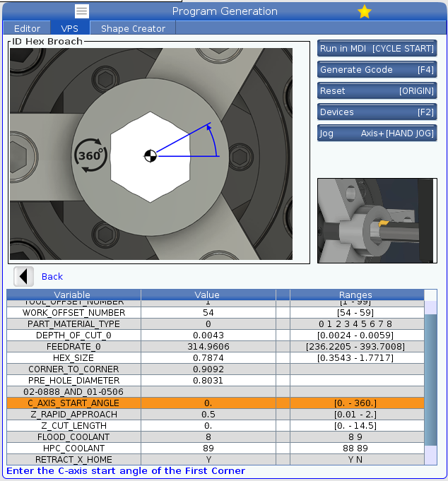Select Z_RAPID_APPROACH variable

(73, 415)
